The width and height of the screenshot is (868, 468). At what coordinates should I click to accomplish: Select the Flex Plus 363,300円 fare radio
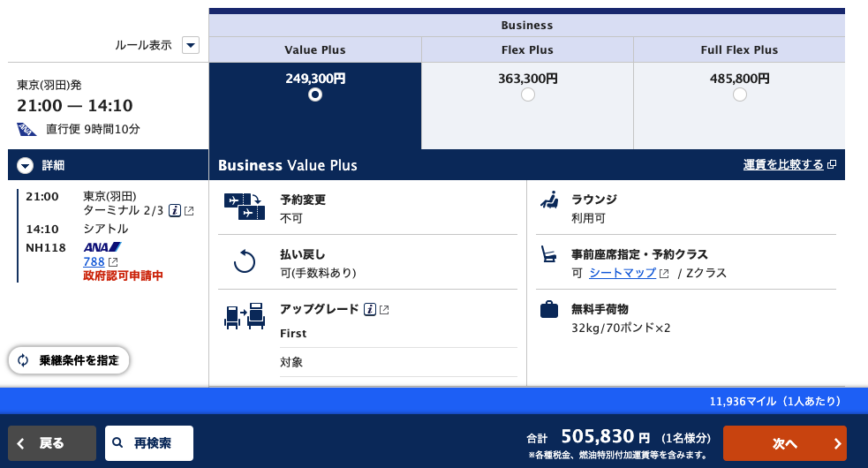[528, 94]
